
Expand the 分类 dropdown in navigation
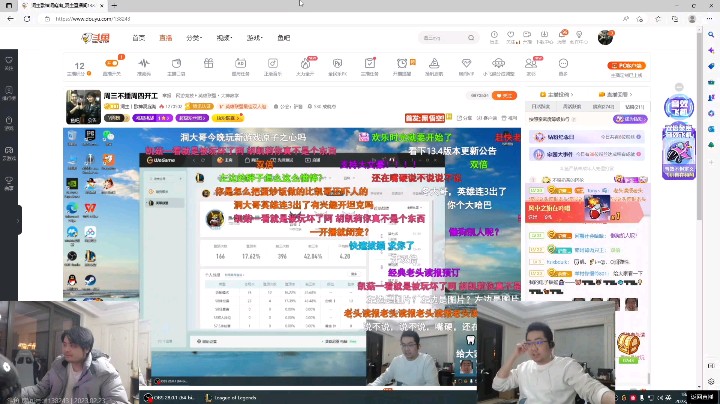(x=194, y=38)
